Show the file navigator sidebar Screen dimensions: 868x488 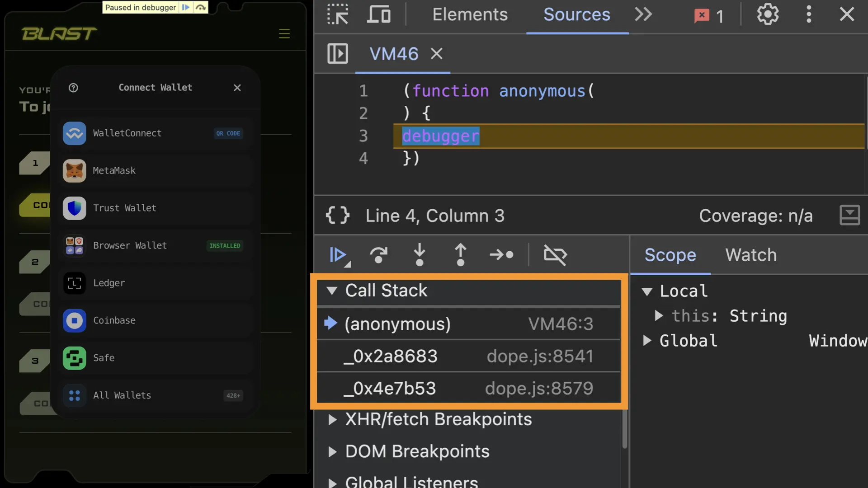(x=338, y=54)
